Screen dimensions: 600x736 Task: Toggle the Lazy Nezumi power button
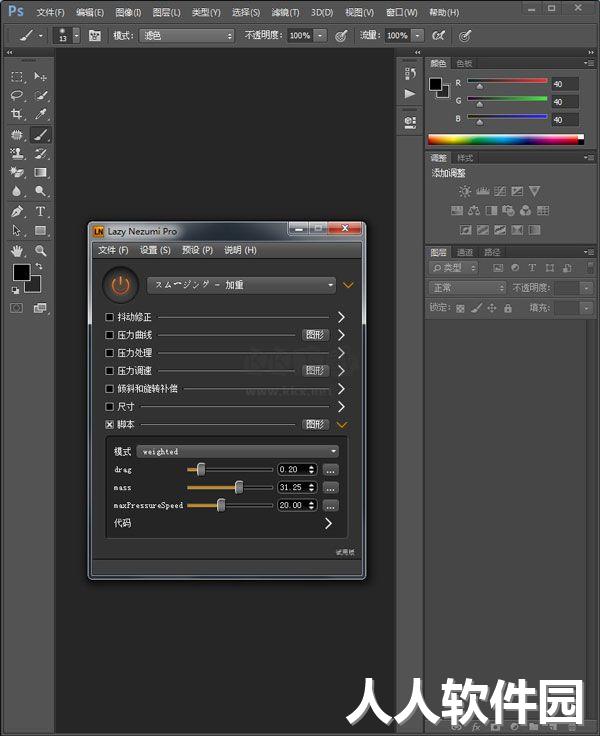[121, 284]
